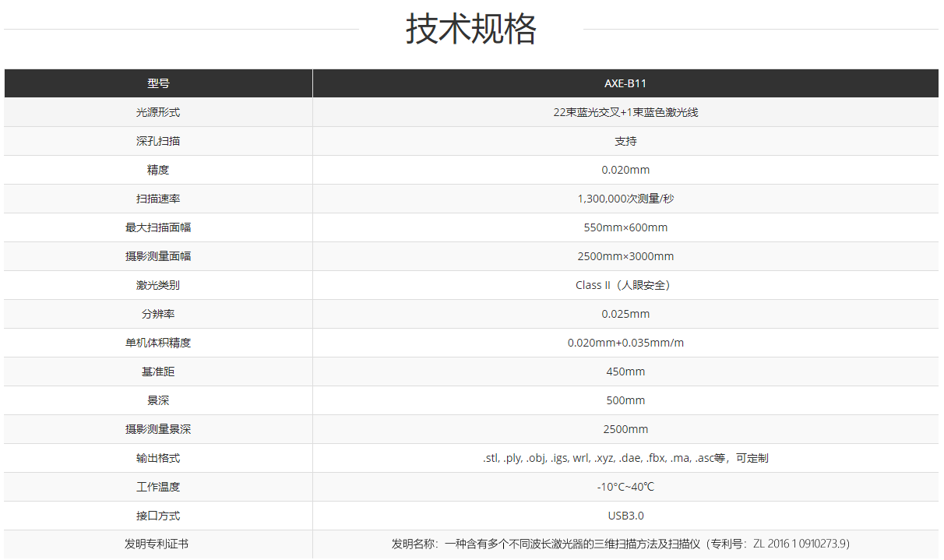The width and height of the screenshot is (944, 560).
Task: Select the 0.025mm resolution value
Action: coord(625,314)
